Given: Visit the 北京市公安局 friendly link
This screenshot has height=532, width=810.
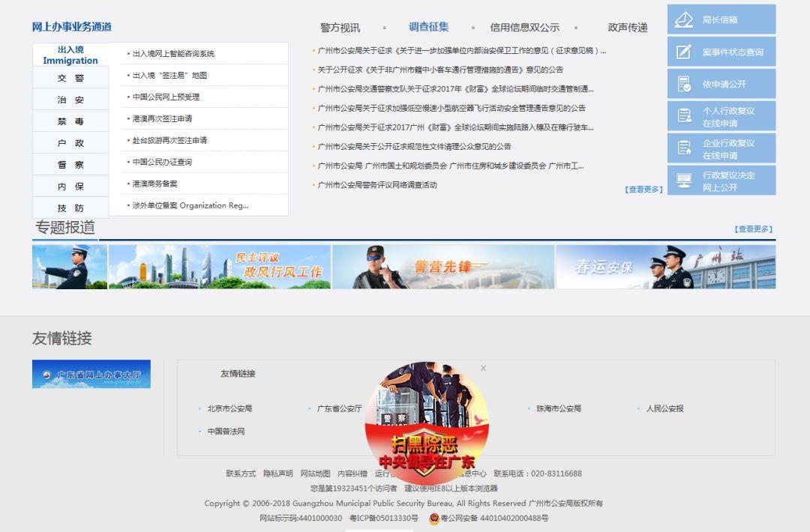Looking at the screenshot, I should [229, 408].
